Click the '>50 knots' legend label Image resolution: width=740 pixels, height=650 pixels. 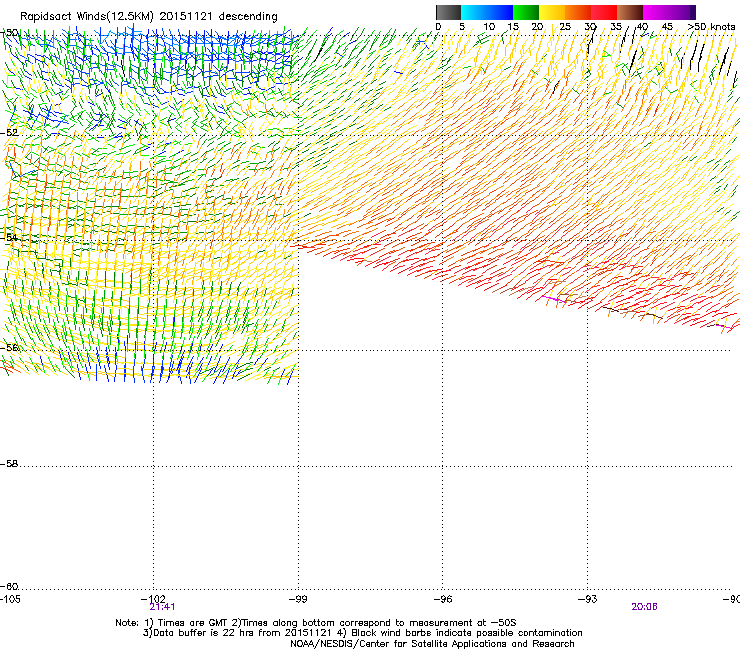pos(712,27)
